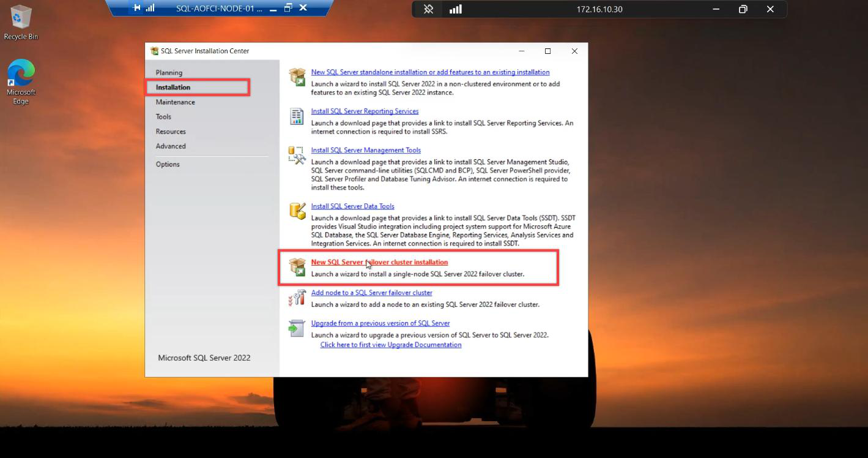Click the SQL Server Data Tools database icon
The width and height of the screenshot is (868, 458).
(297, 211)
